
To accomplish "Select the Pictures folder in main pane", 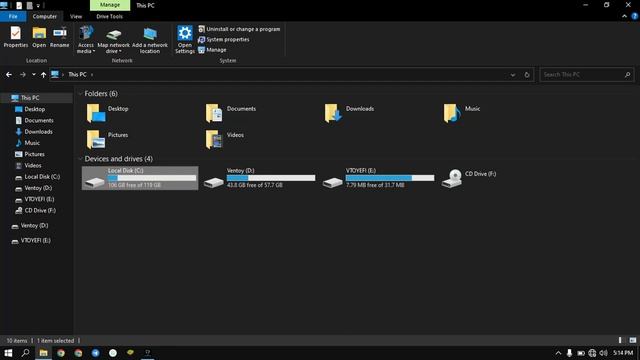I will pyautogui.click(x=108, y=139).
